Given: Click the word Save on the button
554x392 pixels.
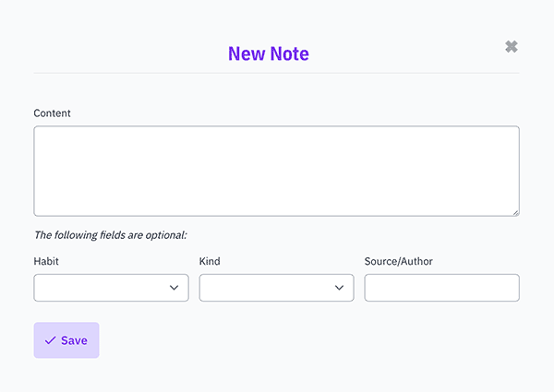Looking at the screenshot, I should click(74, 340).
